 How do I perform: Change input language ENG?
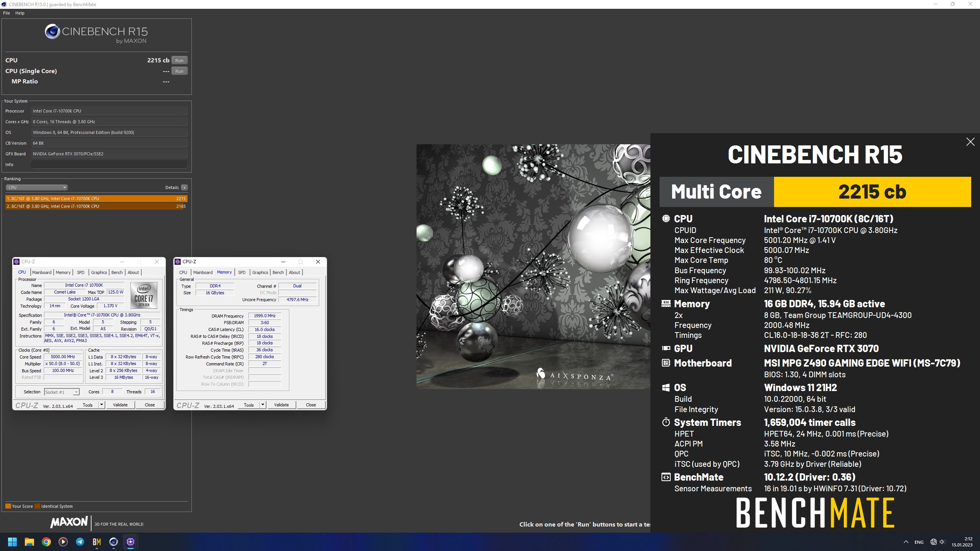click(x=919, y=542)
